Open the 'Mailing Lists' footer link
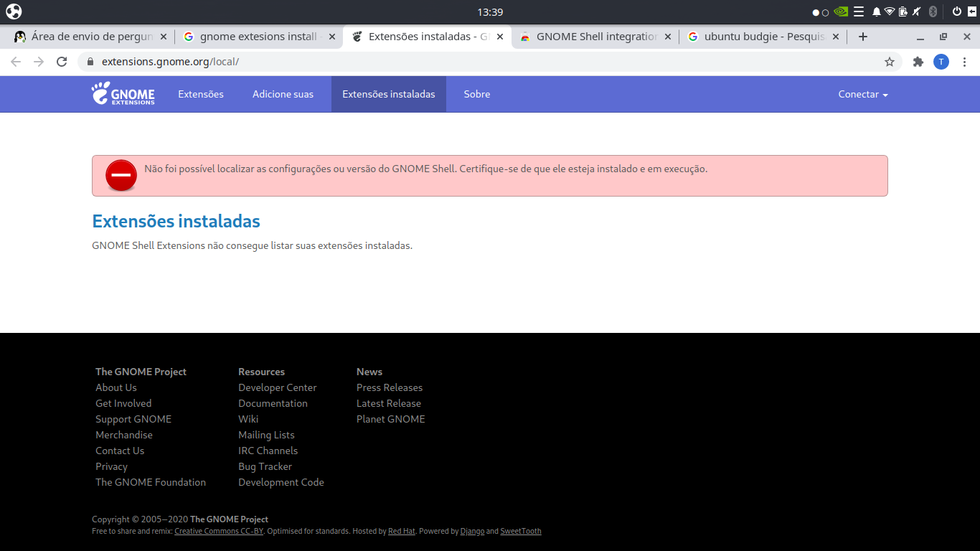The image size is (980, 551). point(266,435)
